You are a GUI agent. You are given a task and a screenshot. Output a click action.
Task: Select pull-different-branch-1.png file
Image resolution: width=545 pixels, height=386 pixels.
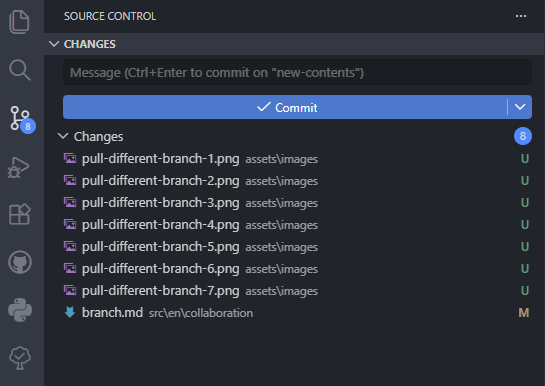[294, 158]
